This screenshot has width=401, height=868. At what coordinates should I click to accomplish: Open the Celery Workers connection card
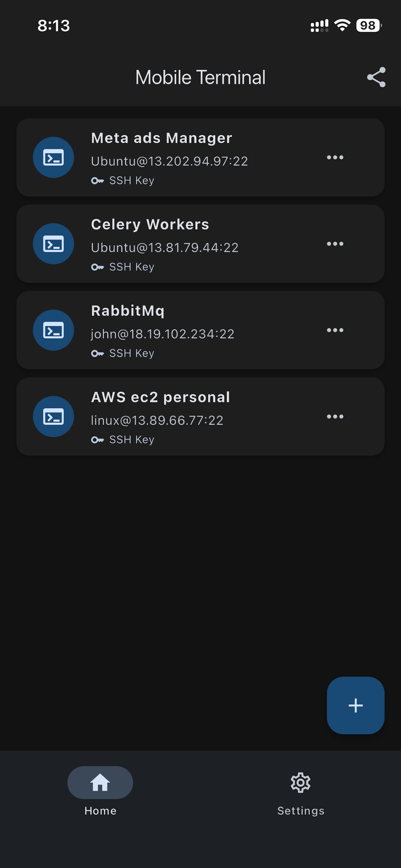(x=200, y=243)
